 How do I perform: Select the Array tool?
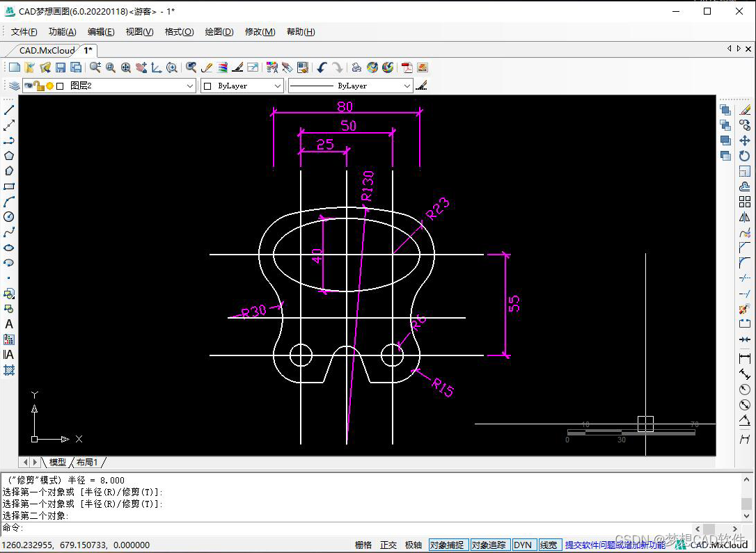pos(745,202)
